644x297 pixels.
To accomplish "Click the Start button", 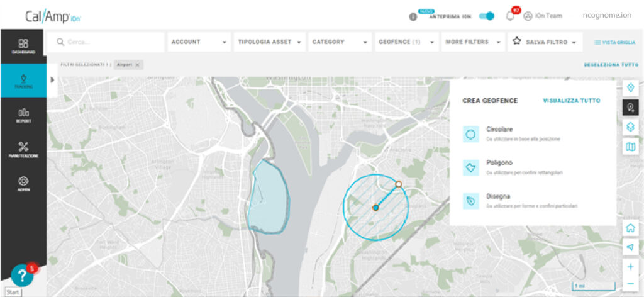I will 13,292.
